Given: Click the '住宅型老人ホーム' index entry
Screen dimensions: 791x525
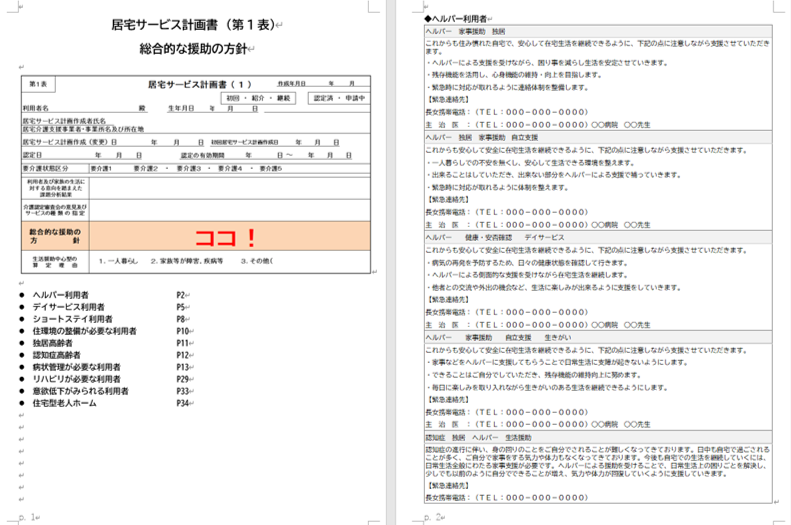Looking at the screenshot, I should pyautogui.click(x=65, y=403).
